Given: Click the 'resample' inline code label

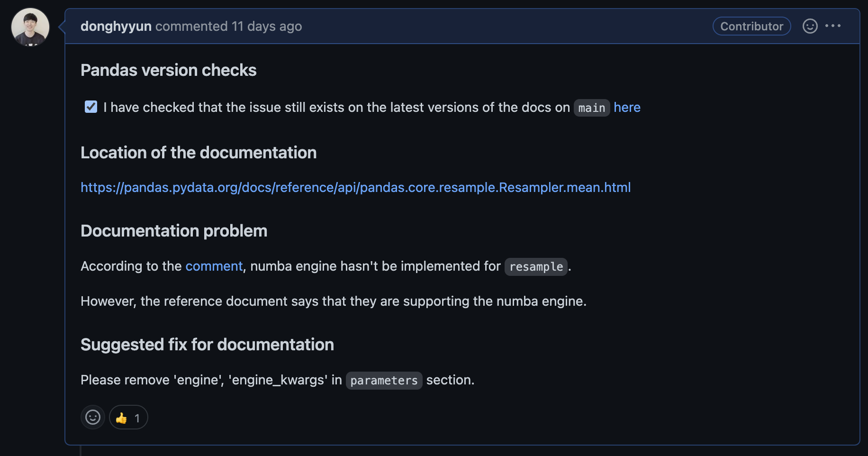Looking at the screenshot, I should pos(536,266).
